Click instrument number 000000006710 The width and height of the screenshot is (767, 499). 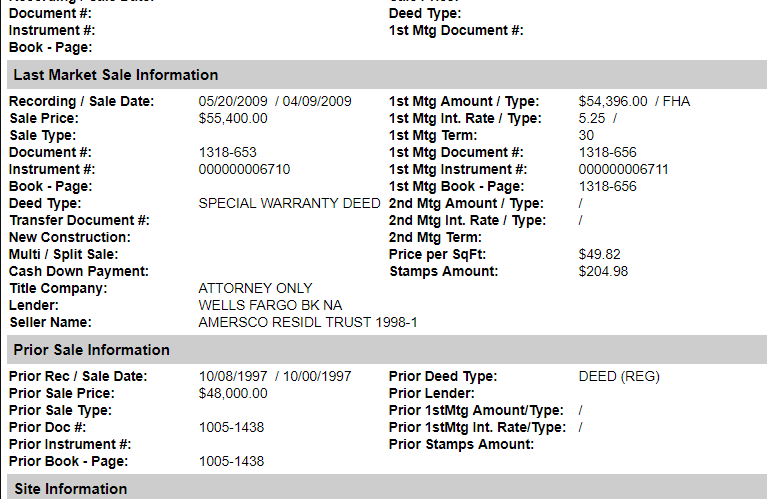244,169
